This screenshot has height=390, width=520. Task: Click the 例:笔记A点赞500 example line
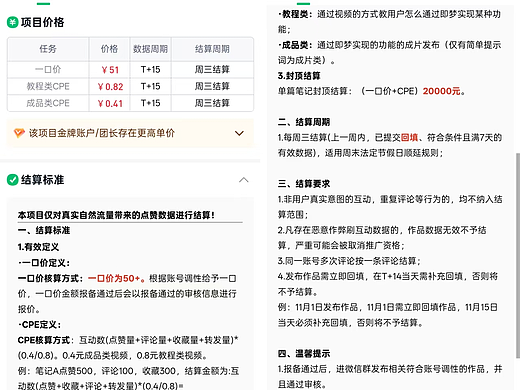tap(128, 371)
